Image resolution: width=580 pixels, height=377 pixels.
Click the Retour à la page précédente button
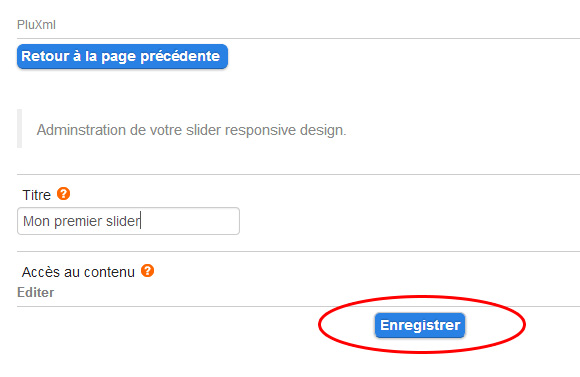122,57
